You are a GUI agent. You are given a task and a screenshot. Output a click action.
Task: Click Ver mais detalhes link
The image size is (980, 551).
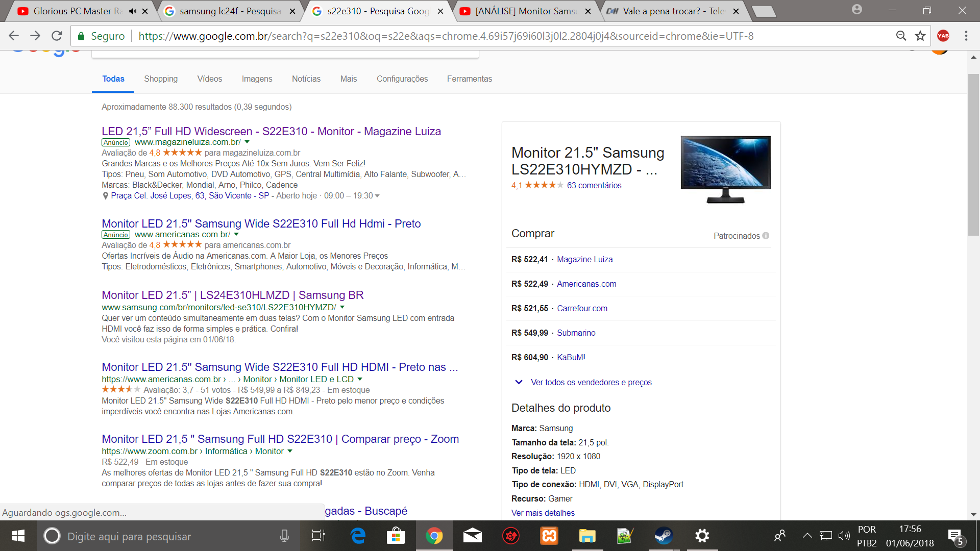click(x=543, y=513)
